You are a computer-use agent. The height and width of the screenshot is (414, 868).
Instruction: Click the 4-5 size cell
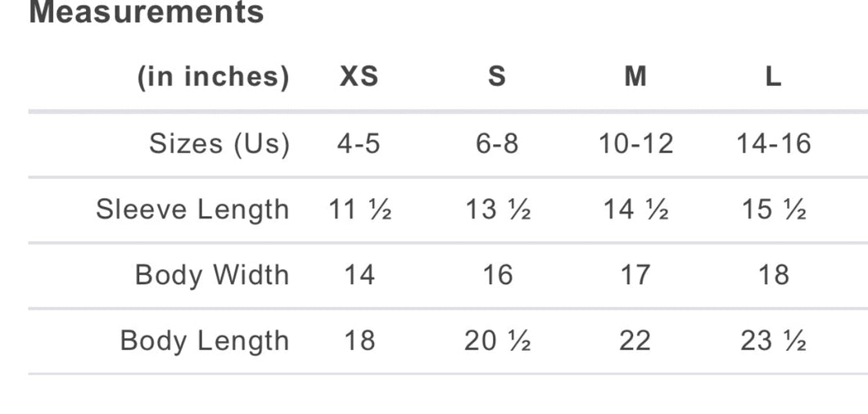[x=359, y=144]
